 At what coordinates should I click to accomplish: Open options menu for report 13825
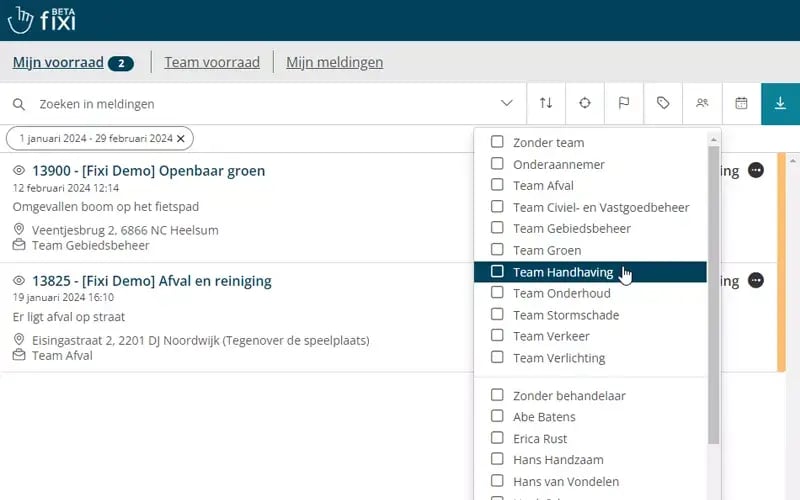click(756, 281)
